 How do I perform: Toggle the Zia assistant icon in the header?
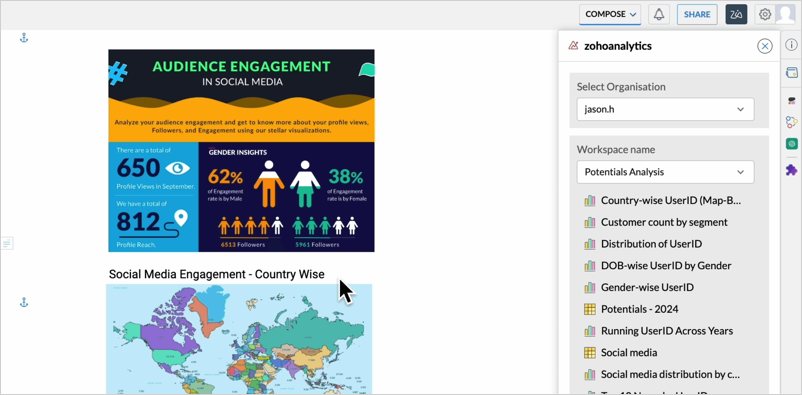point(736,14)
